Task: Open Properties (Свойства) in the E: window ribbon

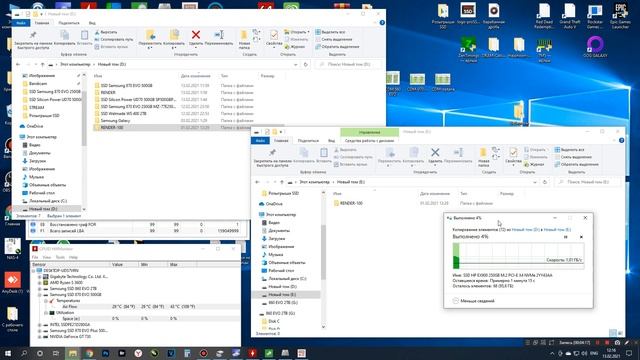Action: point(513,156)
